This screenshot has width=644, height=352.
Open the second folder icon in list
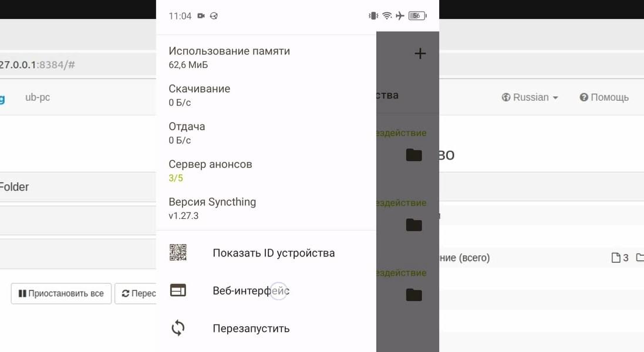coord(414,225)
